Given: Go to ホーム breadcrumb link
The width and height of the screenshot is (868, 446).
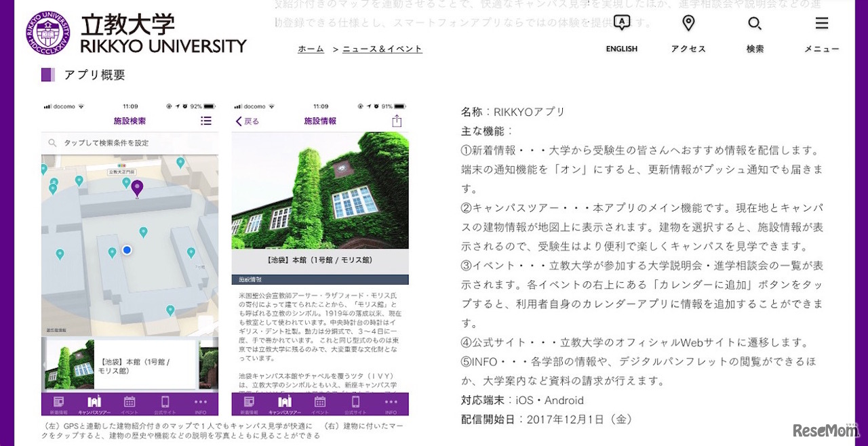Looking at the screenshot, I should (x=311, y=49).
